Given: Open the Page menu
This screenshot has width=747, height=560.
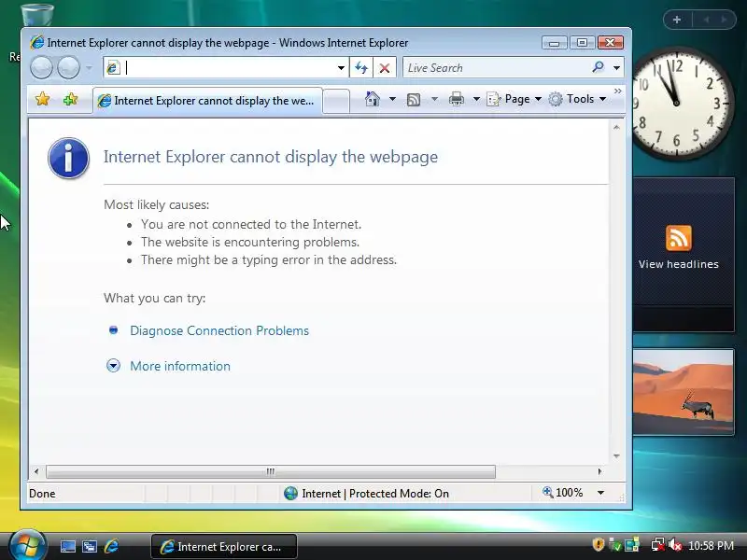Looking at the screenshot, I should coord(514,99).
